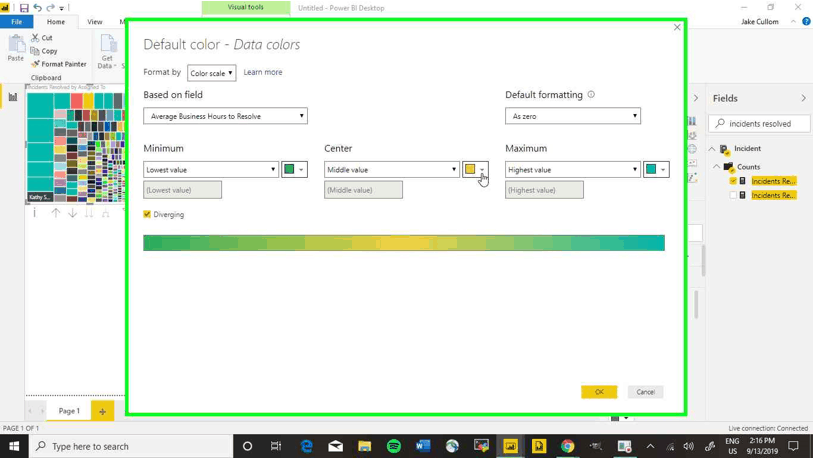Open the Mail app from taskbar
This screenshot has width=815, height=460.
[x=336, y=446]
